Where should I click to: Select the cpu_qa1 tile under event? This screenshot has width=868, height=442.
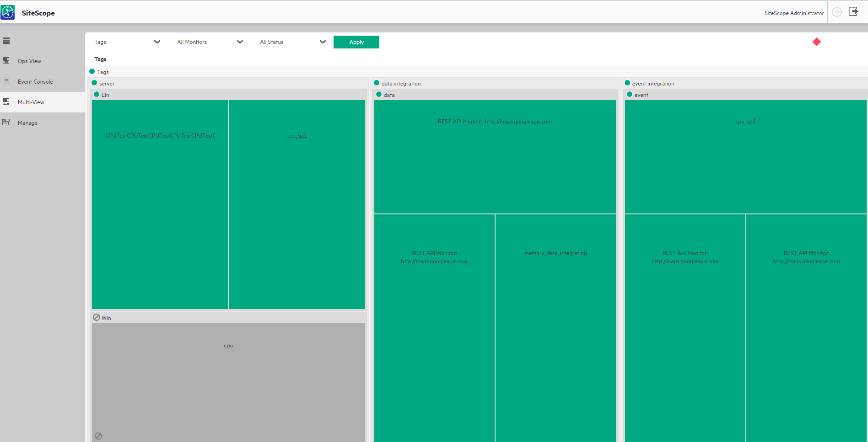[x=745, y=157]
